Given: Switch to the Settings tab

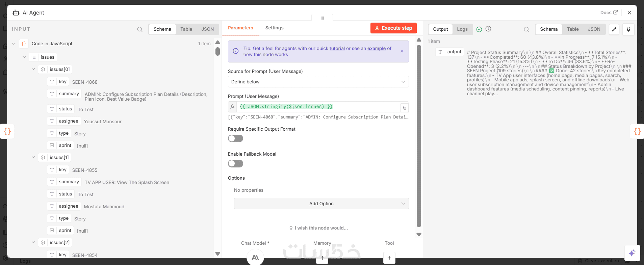Looking at the screenshot, I should pos(274,28).
